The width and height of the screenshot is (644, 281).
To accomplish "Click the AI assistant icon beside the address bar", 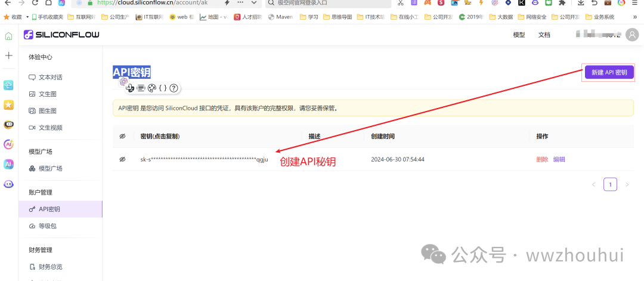I will (61, 2).
